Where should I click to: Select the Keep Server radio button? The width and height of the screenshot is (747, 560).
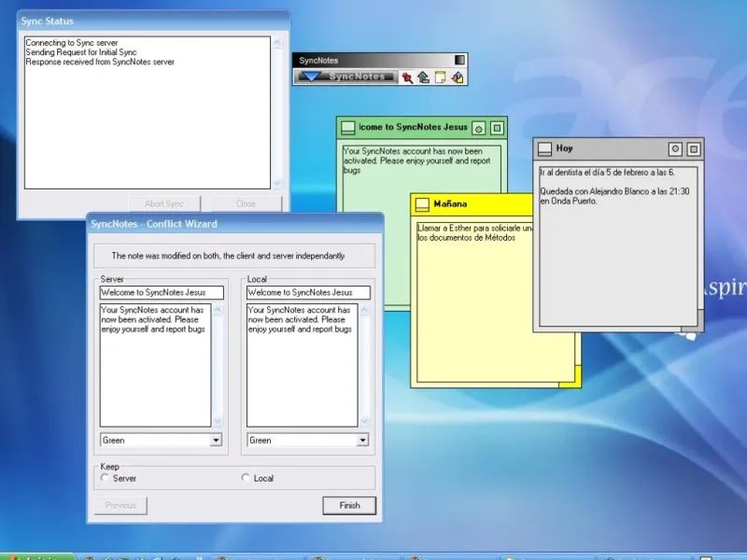tap(105, 478)
